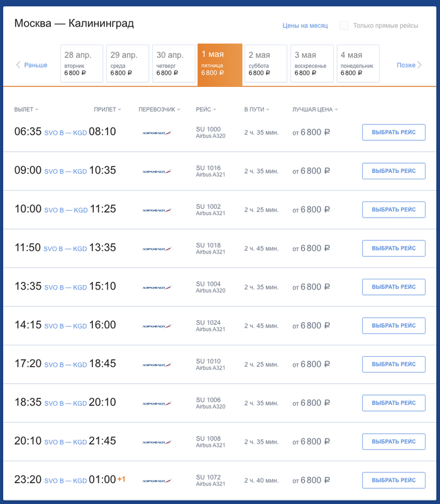The height and width of the screenshot is (504, 440).
Task: Enable Только прямые рейсы checkbox
Action: click(344, 26)
